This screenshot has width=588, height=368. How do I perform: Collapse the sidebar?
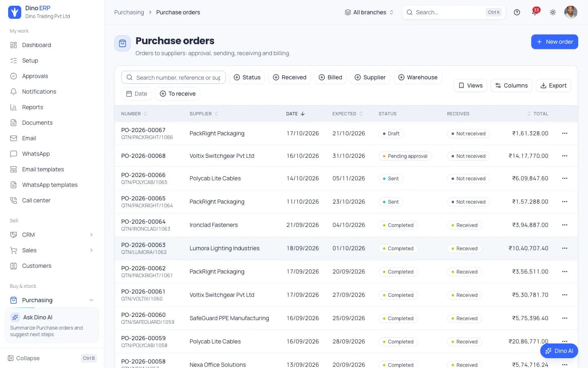pos(52,358)
